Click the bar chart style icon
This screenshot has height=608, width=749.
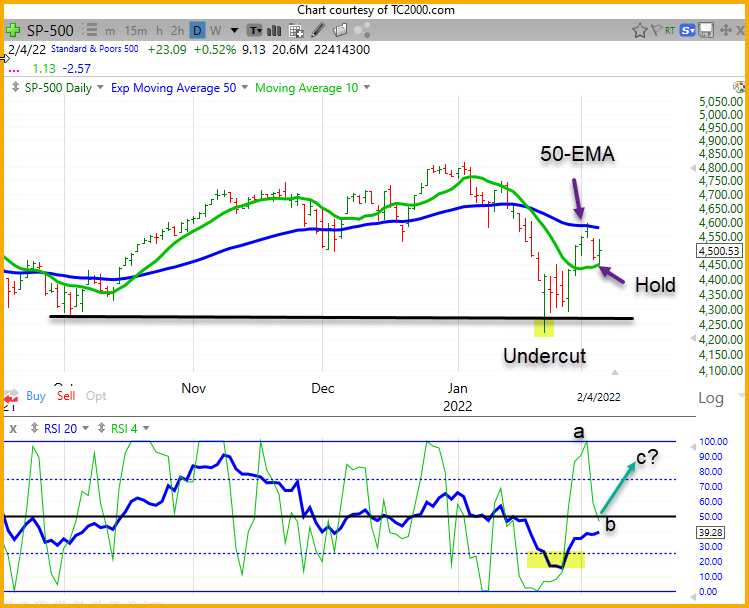point(274,31)
